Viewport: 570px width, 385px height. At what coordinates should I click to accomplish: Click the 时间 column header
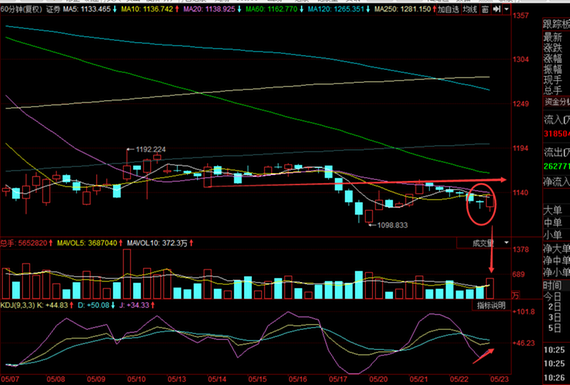point(552,285)
